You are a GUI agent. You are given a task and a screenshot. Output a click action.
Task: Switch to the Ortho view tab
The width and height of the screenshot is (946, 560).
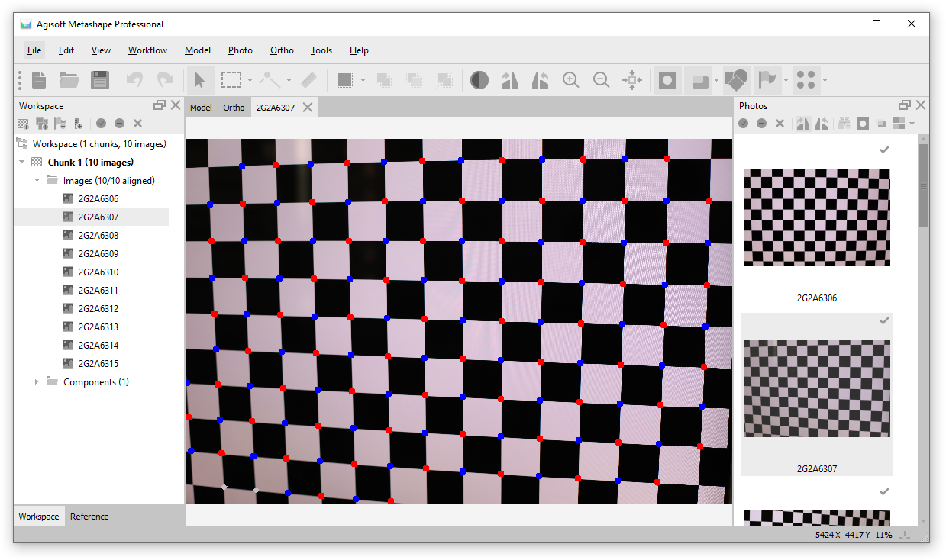pyautogui.click(x=234, y=108)
